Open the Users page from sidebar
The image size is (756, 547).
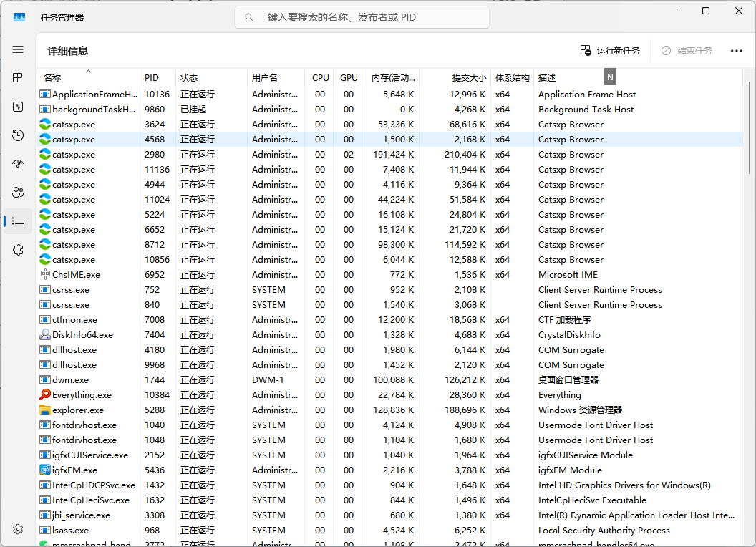[x=18, y=192]
